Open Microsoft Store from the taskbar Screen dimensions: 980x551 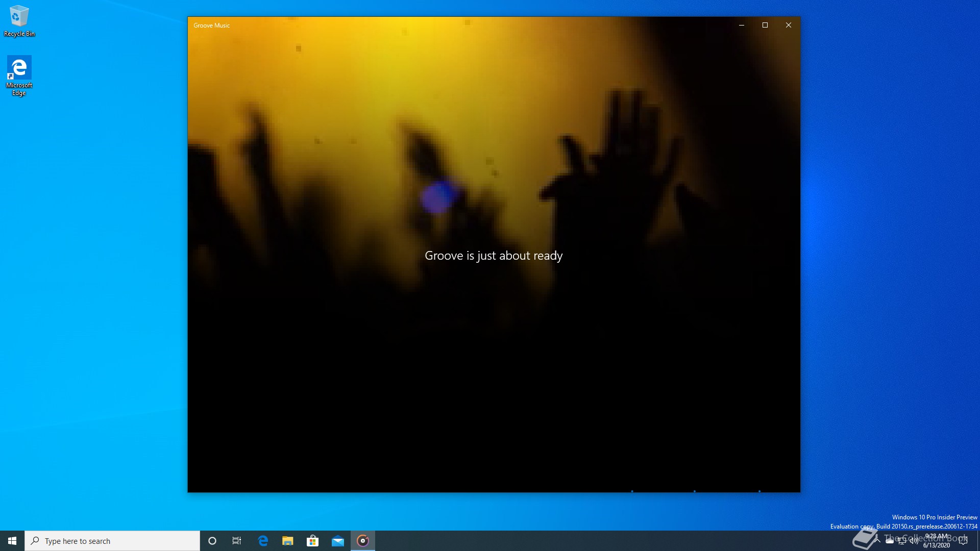[313, 541]
